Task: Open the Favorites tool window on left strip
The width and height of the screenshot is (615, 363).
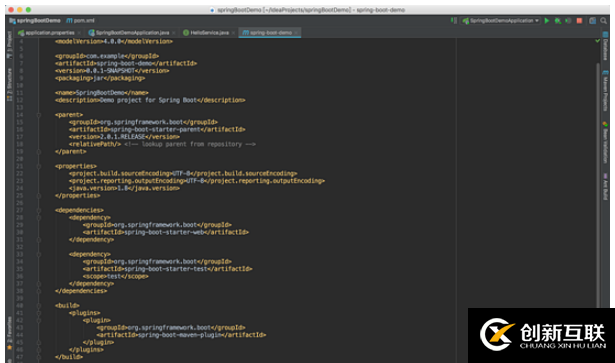Action: tap(9, 333)
